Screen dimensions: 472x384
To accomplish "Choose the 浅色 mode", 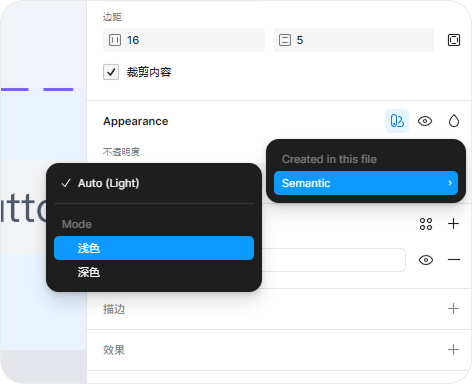I will click(x=154, y=248).
